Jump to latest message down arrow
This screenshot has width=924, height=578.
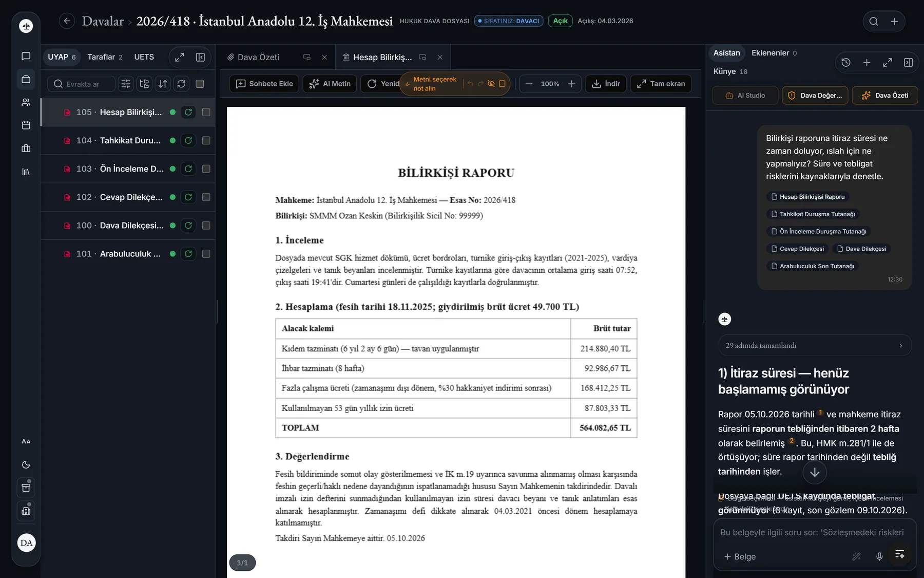point(815,472)
